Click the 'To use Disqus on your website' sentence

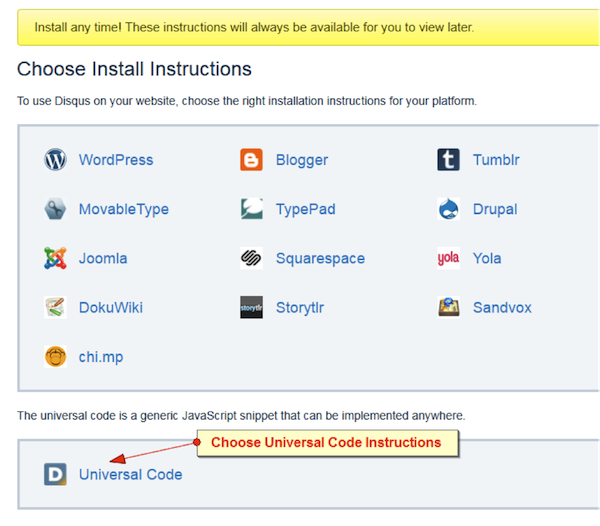247,101
